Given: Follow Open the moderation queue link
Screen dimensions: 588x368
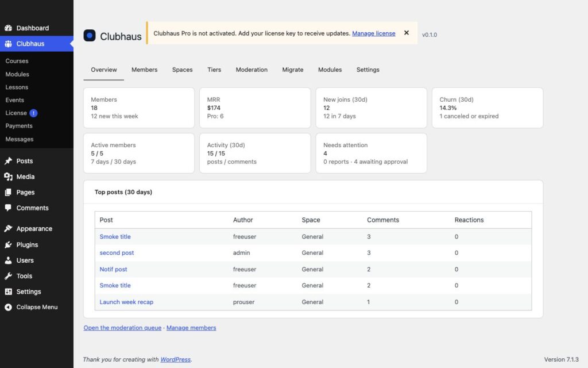Looking at the screenshot, I should [x=123, y=328].
